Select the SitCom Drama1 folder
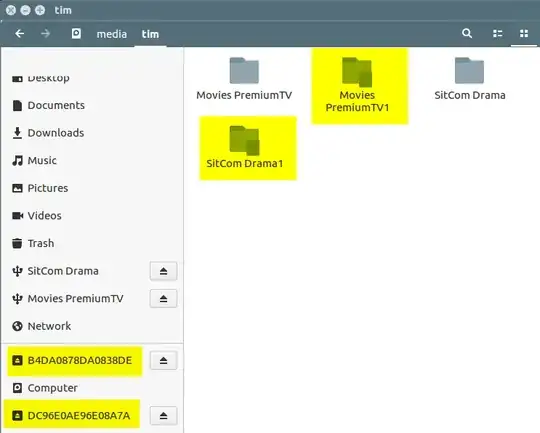The height and width of the screenshot is (433, 540). [x=245, y=148]
